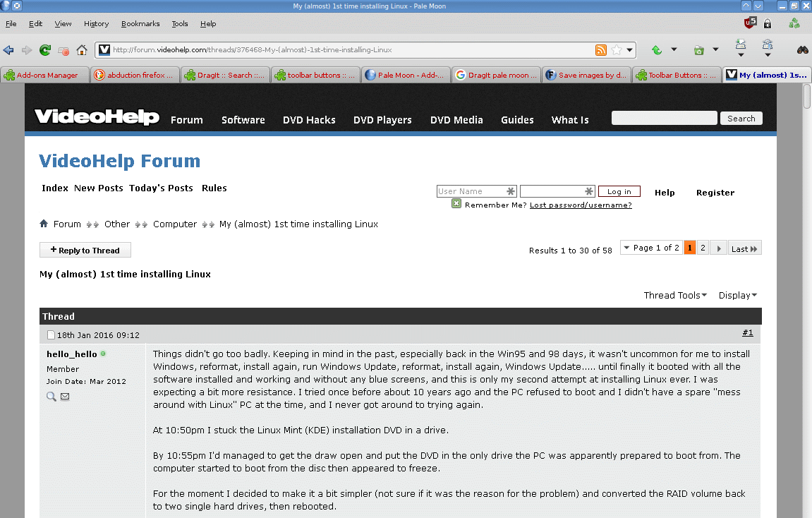
Task: Click the red stop loading icon
Action: [63, 51]
